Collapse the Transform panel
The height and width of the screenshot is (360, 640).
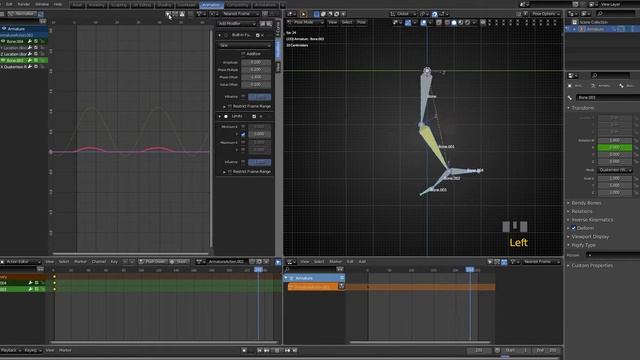tap(583, 108)
